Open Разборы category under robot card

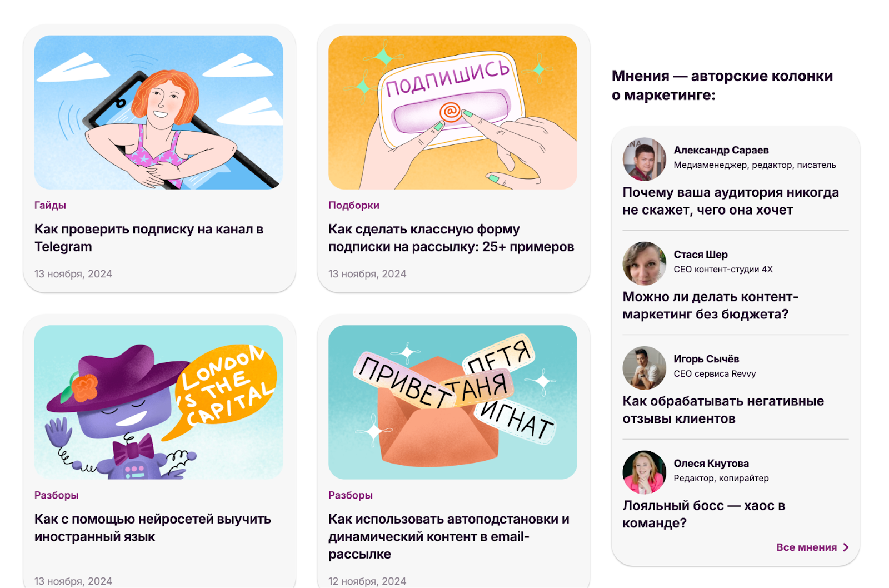(x=56, y=495)
